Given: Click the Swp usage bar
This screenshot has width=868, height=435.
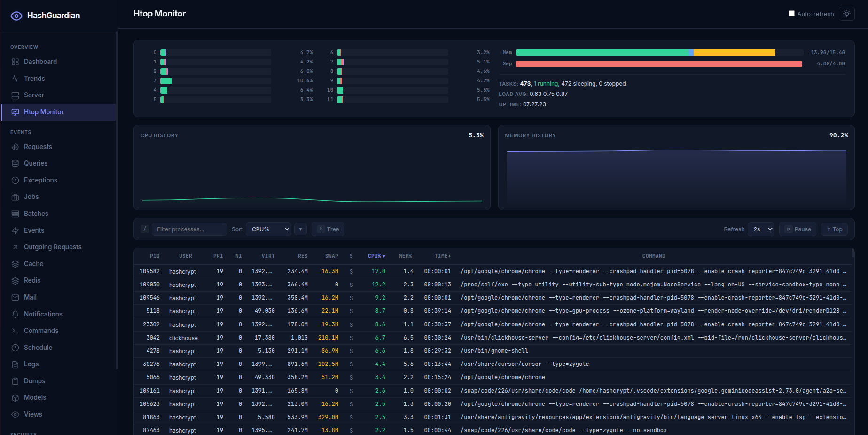Looking at the screenshot, I should [x=659, y=64].
